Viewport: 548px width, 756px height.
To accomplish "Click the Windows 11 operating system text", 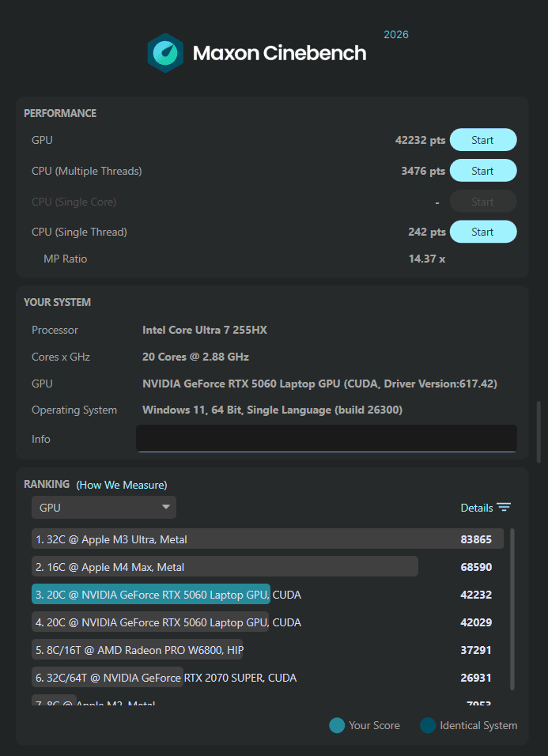I will point(272,410).
